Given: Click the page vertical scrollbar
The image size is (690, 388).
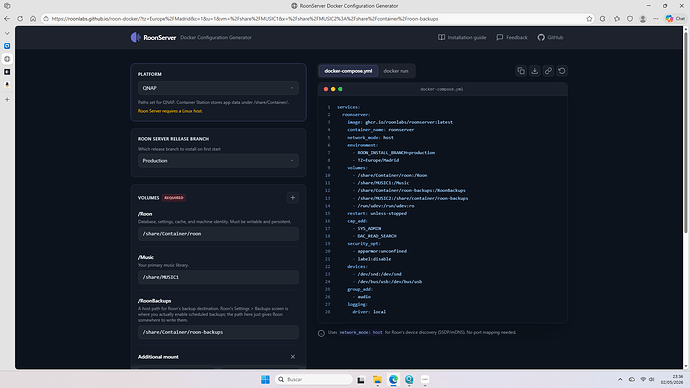Looking at the screenshot, I should [x=686, y=132].
